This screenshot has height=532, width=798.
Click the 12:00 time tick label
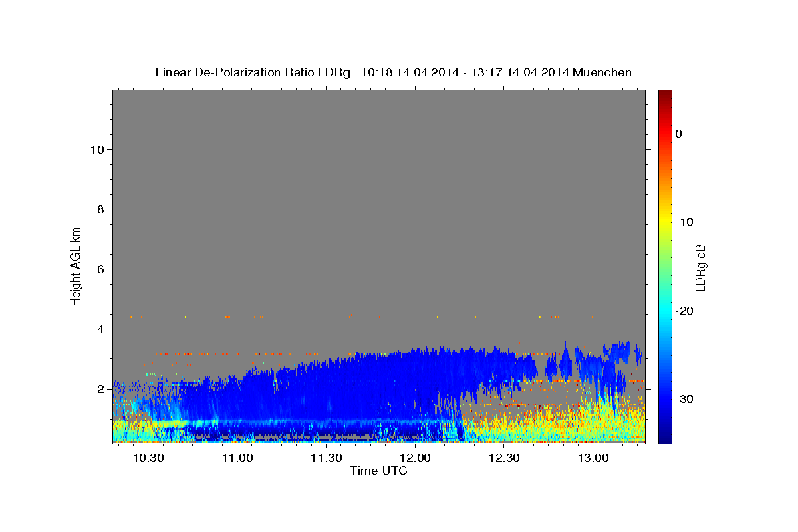415,458
